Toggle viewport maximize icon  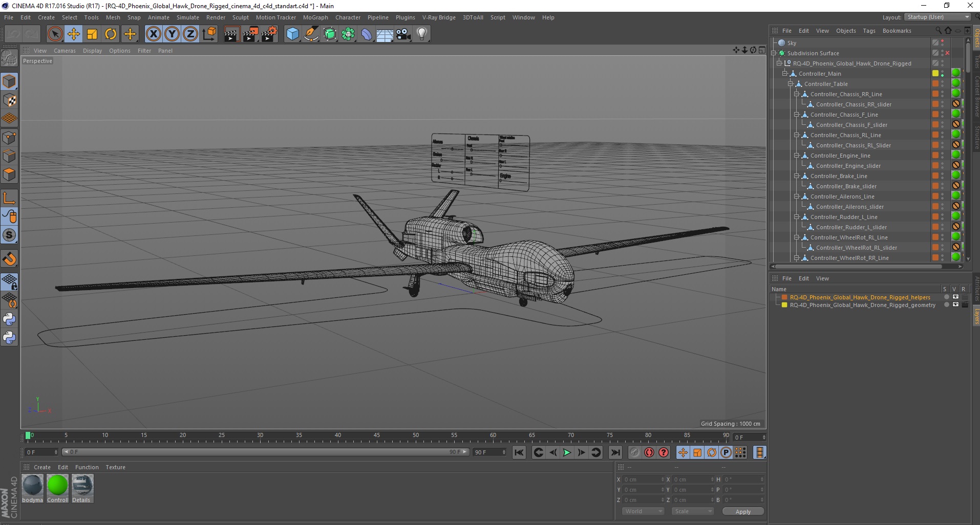click(762, 50)
